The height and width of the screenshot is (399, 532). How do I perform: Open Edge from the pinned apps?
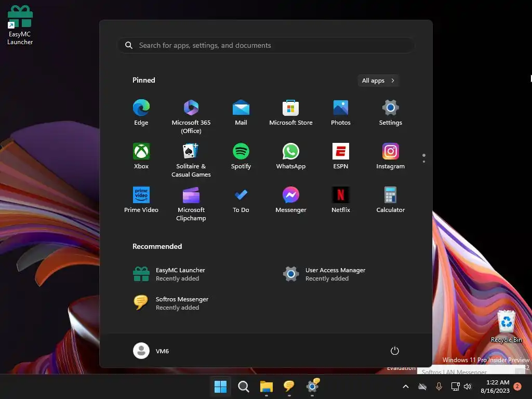click(x=141, y=113)
